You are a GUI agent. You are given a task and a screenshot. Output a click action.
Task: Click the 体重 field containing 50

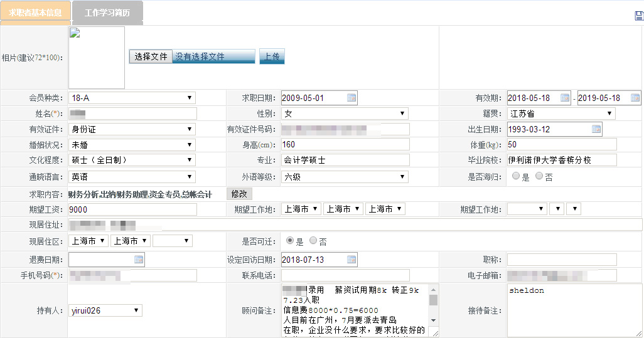point(562,144)
